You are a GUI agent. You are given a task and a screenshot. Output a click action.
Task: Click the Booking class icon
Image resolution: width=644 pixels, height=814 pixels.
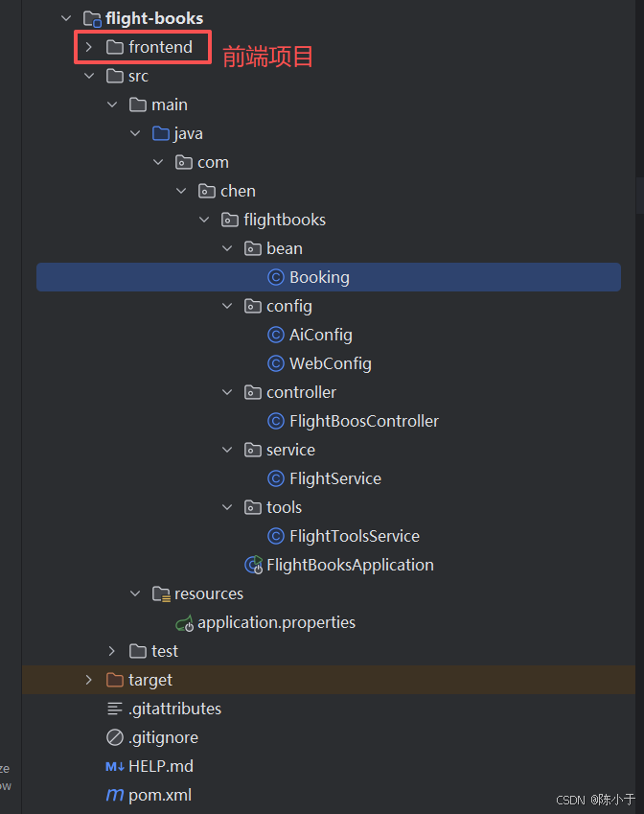click(x=276, y=277)
